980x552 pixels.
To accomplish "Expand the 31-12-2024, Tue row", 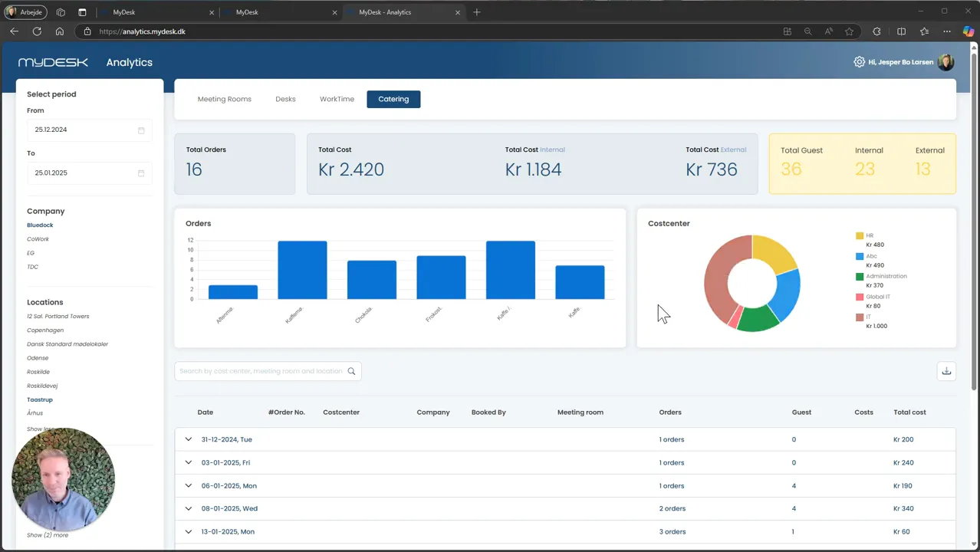I will click(x=189, y=439).
